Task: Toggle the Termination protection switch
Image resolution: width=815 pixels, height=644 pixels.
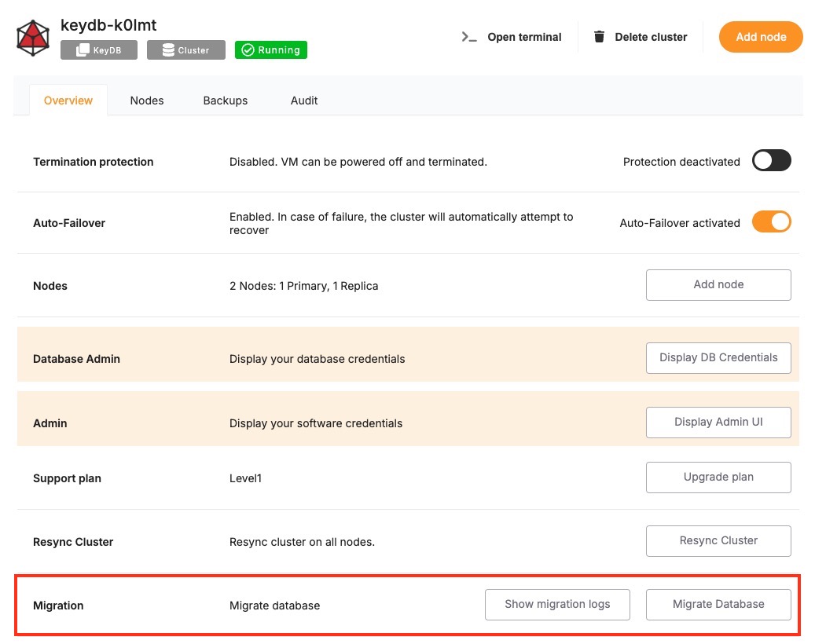Action: pos(771,161)
